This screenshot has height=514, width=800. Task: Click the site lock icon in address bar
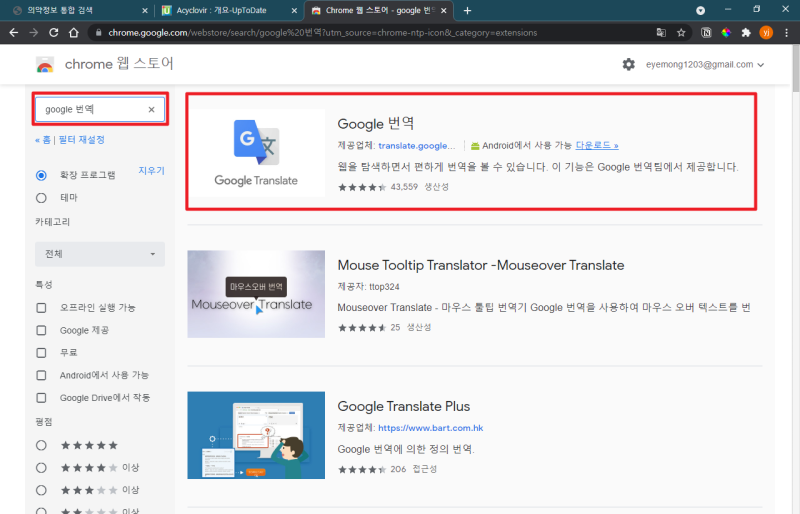(98, 33)
